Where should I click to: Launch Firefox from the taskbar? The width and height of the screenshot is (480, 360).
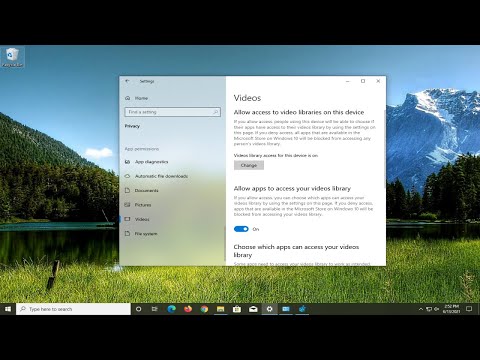188,309
